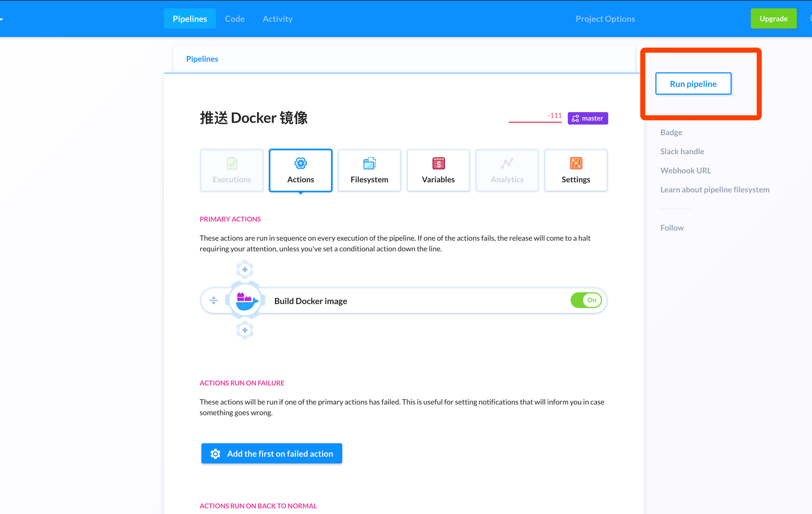
Task: Expand the top-left workspace dropdown arrow
Action: pos(2,19)
